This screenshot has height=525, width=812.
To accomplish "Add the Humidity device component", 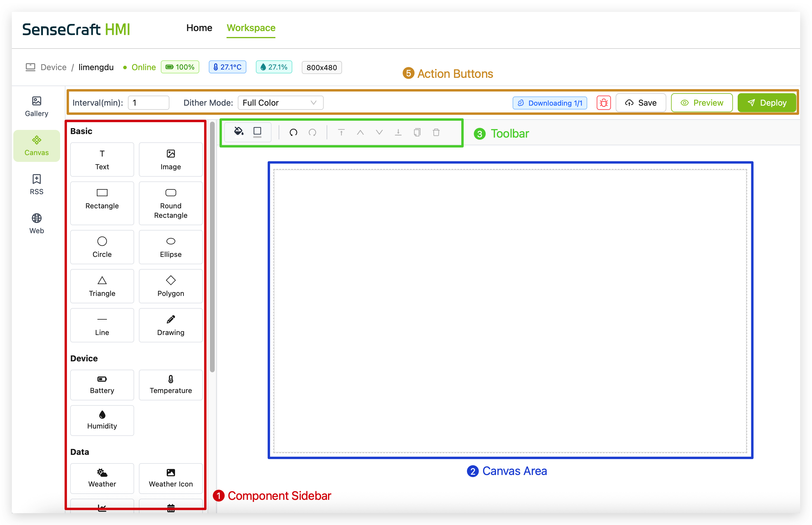I will coord(102,420).
